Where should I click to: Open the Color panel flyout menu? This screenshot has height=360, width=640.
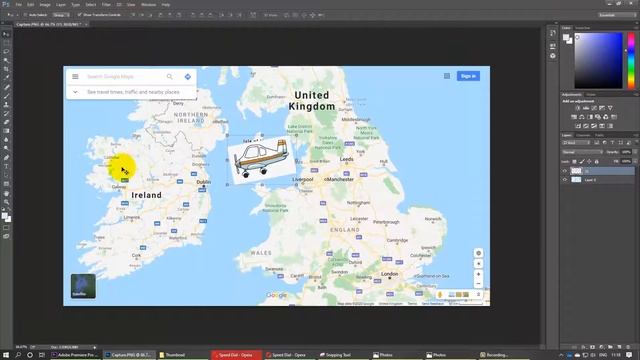(x=636, y=28)
